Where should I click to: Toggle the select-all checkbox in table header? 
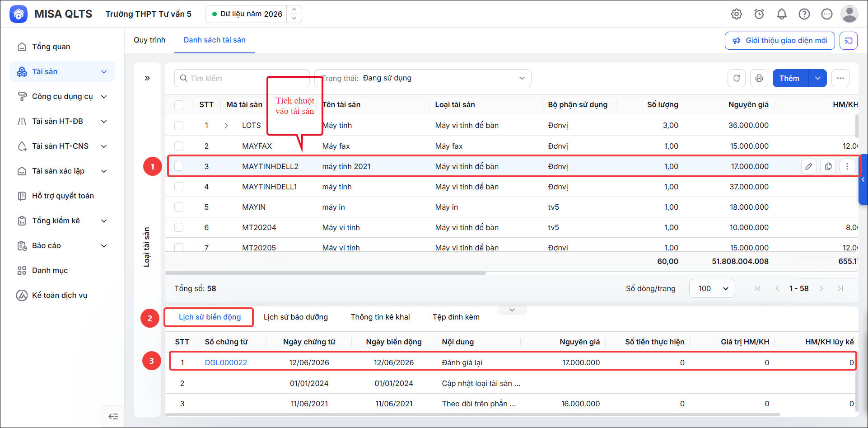[179, 105]
